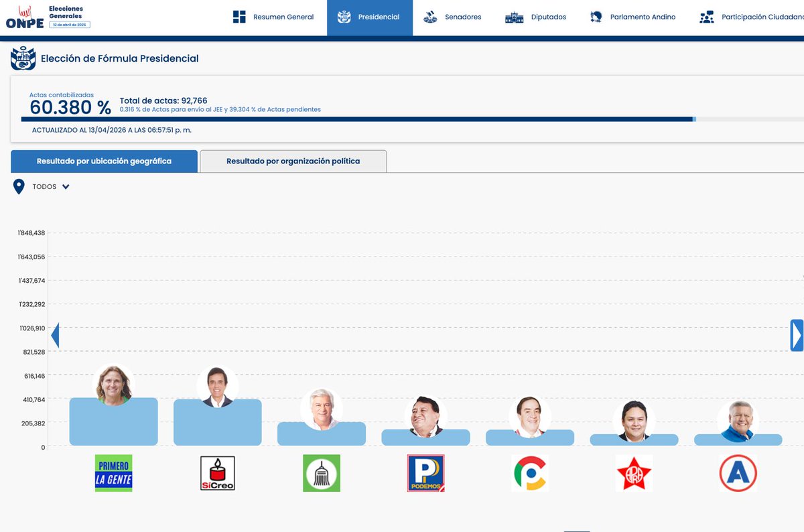Click the Diputados building icon
The width and height of the screenshot is (804, 532).
click(x=514, y=17)
